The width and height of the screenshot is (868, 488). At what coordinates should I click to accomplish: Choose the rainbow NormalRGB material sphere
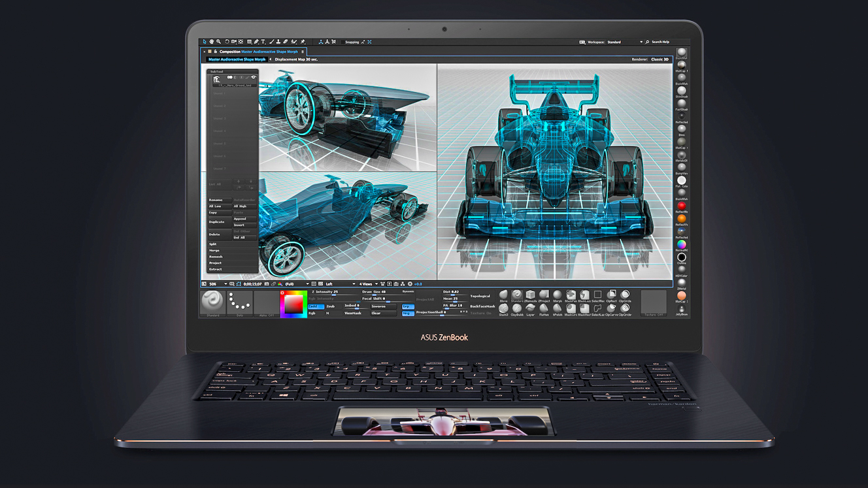[x=682, y=244]
